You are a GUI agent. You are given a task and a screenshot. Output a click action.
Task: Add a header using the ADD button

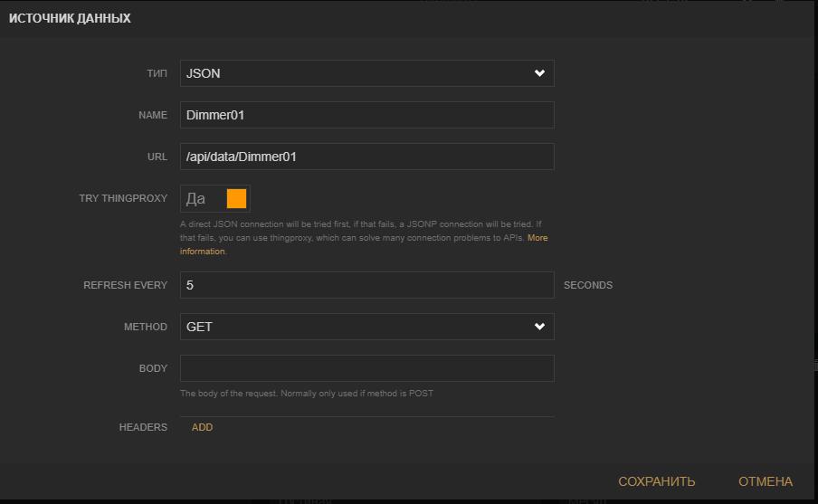202,427
